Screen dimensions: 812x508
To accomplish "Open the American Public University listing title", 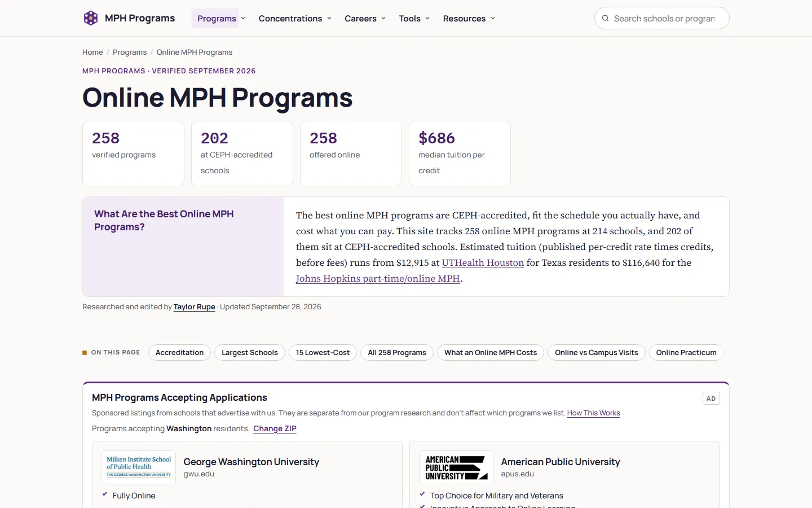I will [x=561, y=462].
